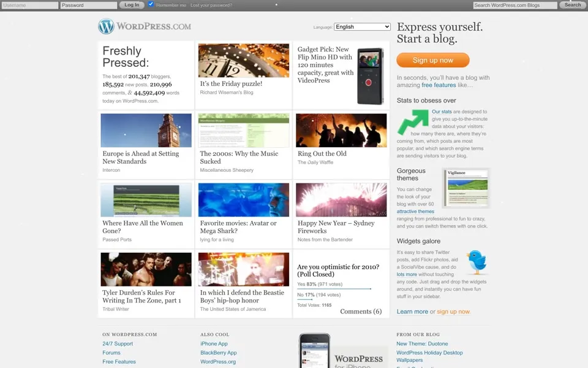The image size is (588, 368).
Task: Open the Beastie Boys concert thumbnail
Action: click(x=244, y=269)
